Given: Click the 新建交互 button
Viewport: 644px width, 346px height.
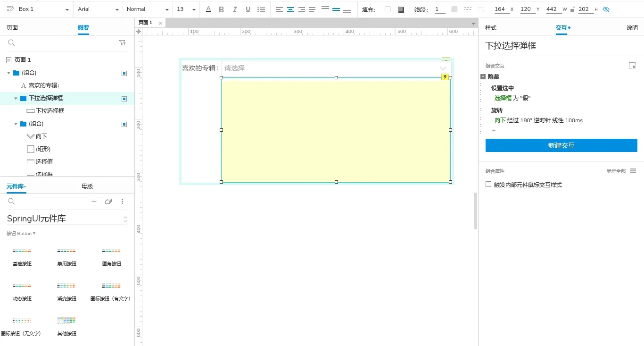Looking at the screenshot, I should pos(561,145).
